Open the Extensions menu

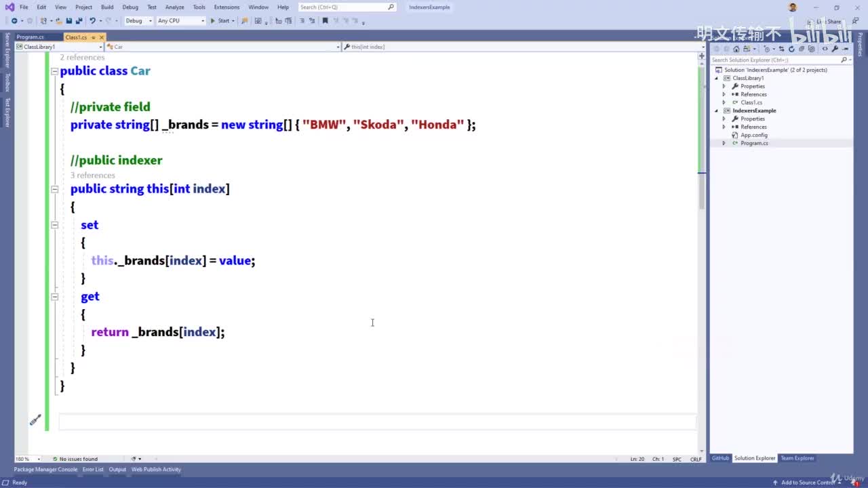(226, 7)
